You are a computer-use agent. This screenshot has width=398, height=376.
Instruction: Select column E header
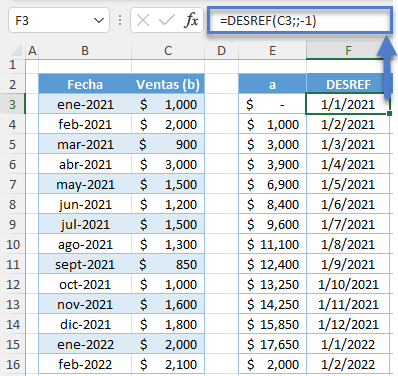[272, 51]
